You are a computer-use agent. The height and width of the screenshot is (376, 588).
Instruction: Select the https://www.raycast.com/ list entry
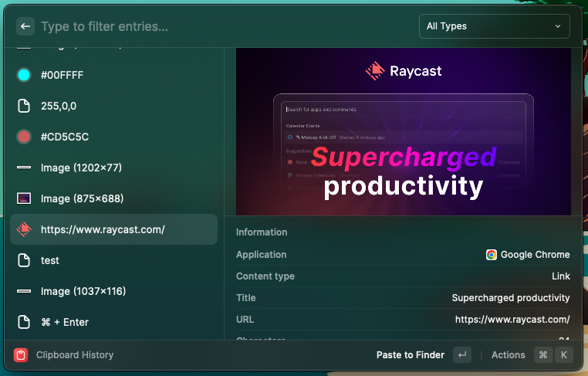(x=113, y=229)
